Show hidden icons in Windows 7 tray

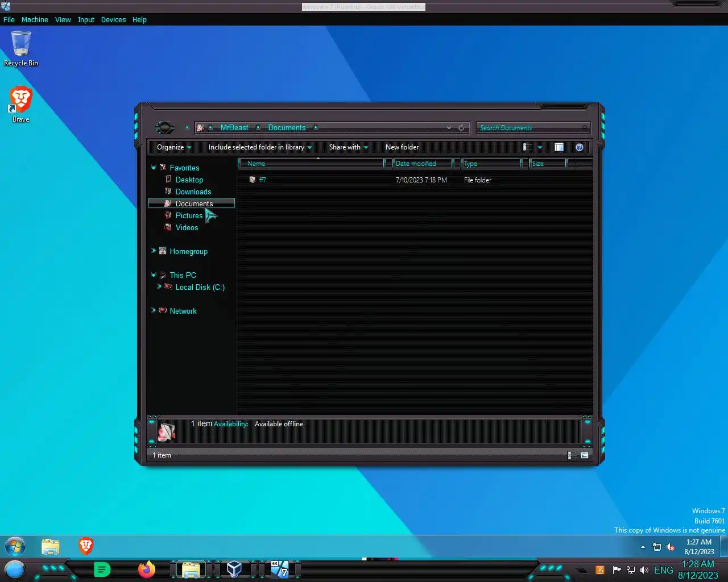(x=643, y=547)
